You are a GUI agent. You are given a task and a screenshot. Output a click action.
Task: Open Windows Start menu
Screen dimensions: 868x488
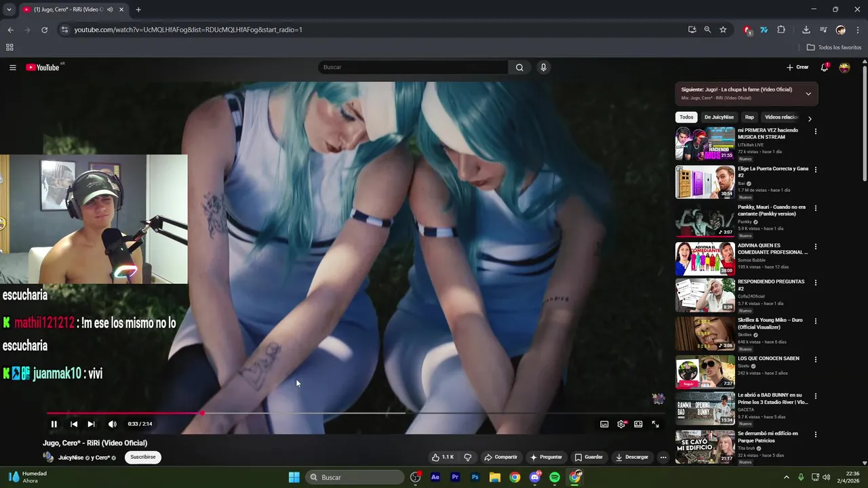click(294, 477)
